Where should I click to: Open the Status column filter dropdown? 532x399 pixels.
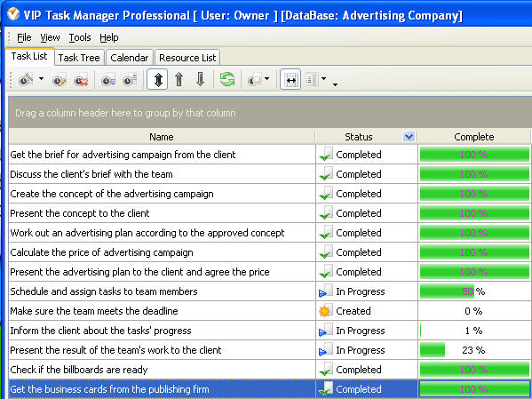click(x=409, y=137)
